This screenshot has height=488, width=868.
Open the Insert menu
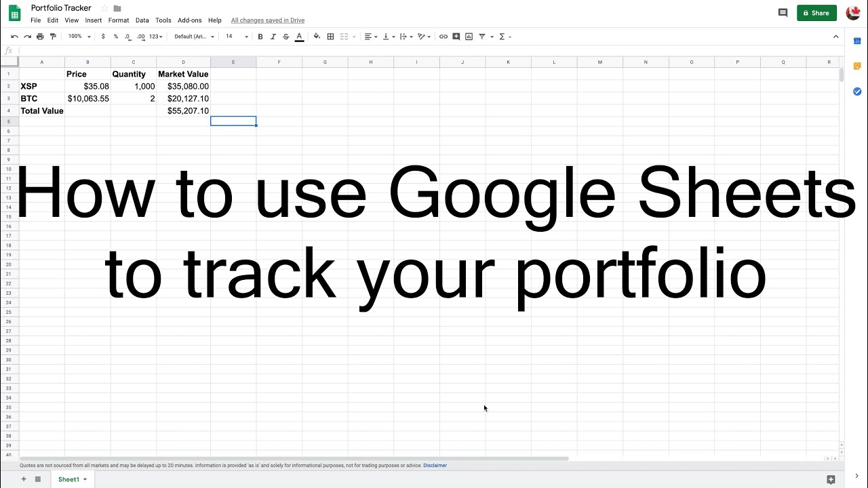click(x=94, y=20)
